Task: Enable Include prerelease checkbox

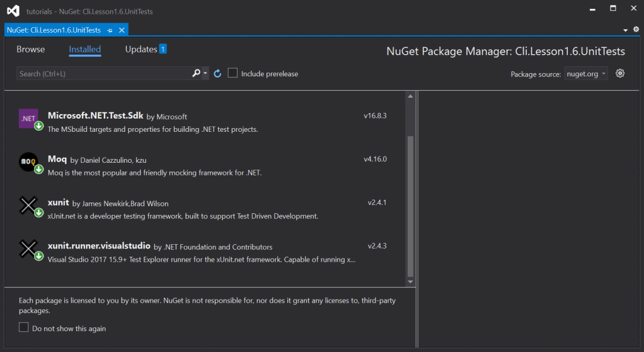Action: (x=233, y=73)
